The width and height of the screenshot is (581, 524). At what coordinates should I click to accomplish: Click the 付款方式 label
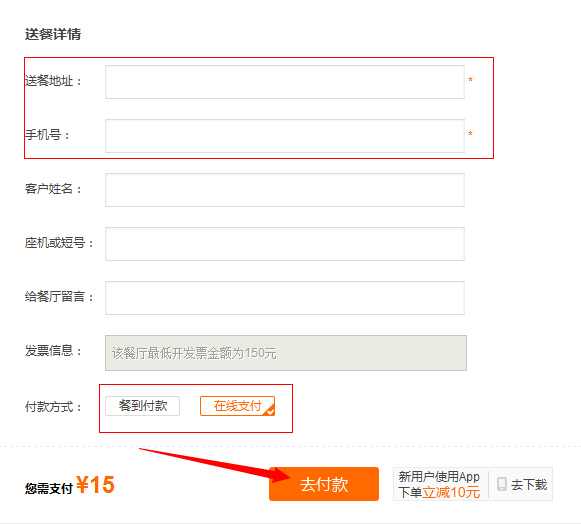[x=53, y=407]
